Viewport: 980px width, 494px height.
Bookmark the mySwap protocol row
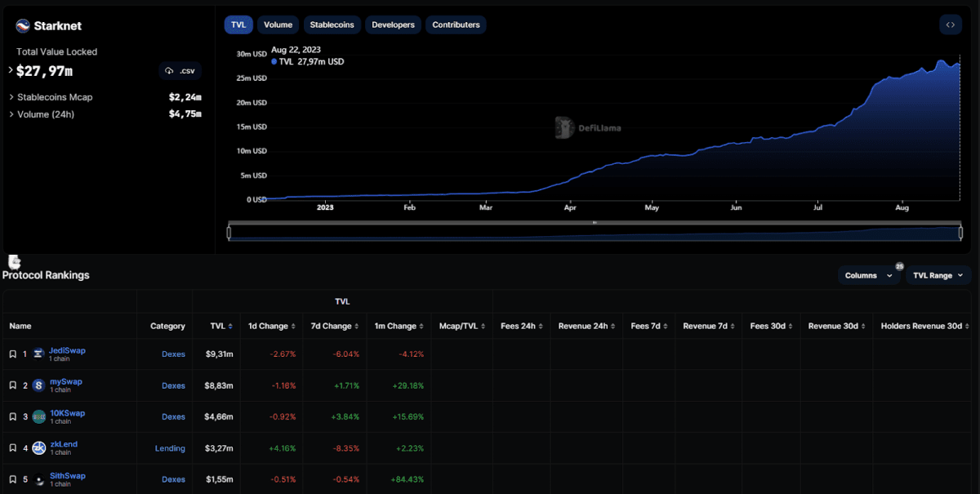point(12,385)
